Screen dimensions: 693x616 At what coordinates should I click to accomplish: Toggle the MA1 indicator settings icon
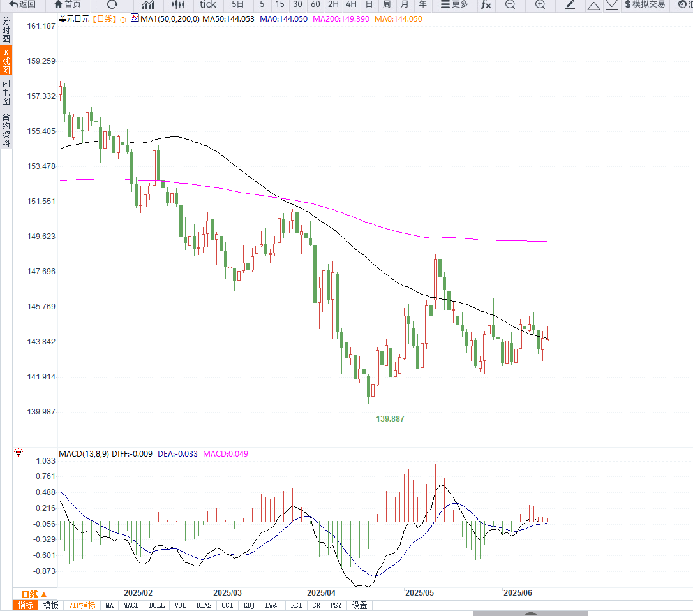click(135, 18)
